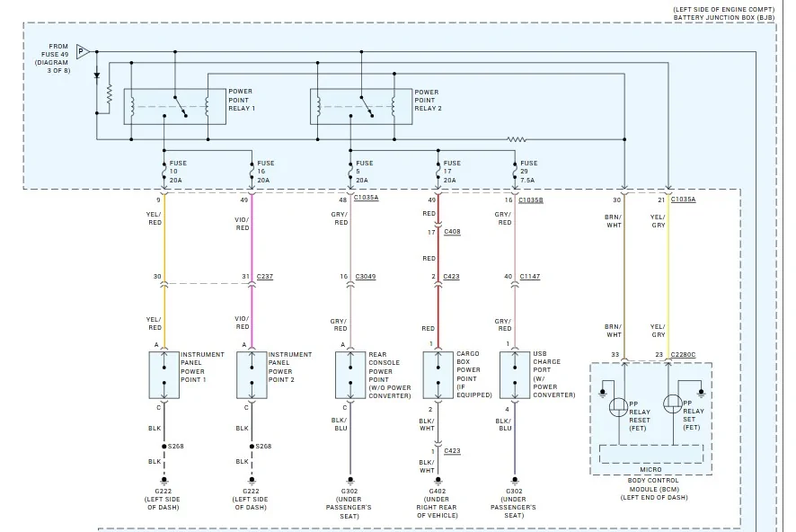Open the C2280C connector link
This screenshot has height=532, width=796.
684,355
